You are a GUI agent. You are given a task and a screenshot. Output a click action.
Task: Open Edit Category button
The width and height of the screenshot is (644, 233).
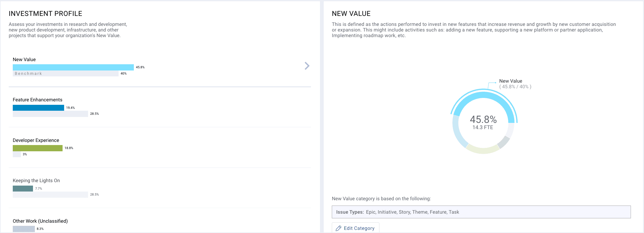(355, 228)
